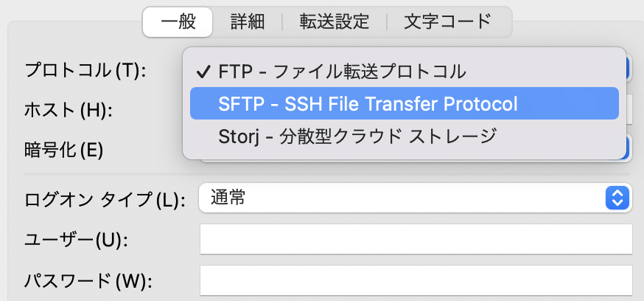Screen dimensions: 644x301
Task: Click the 暗号化(E) label
Action: point(63,150)
